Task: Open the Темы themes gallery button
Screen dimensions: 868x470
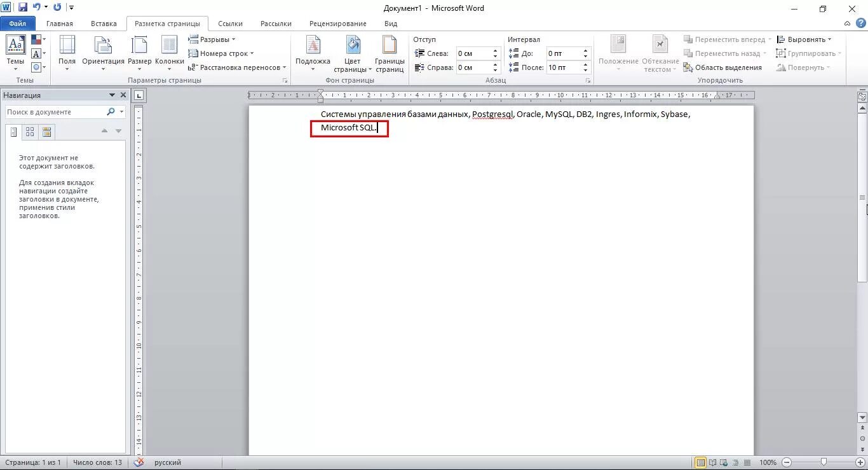Action: point(15,54)
